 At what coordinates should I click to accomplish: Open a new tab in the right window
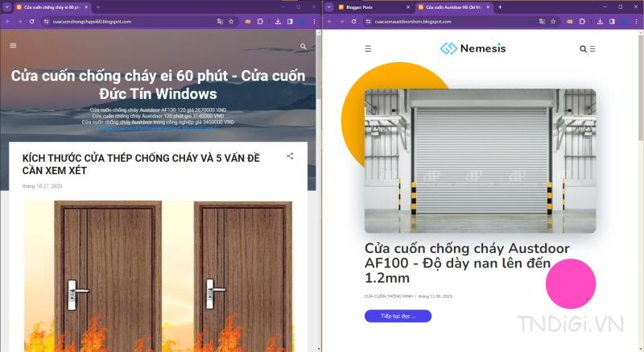(500, 7)
